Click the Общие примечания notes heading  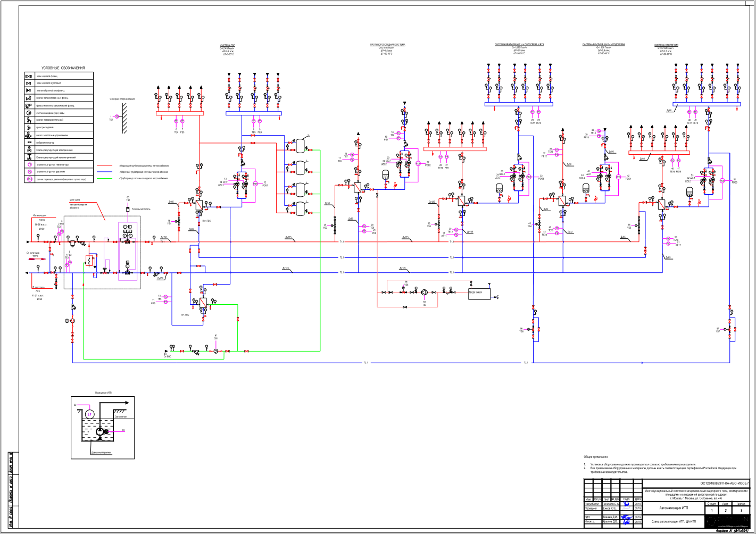[x=595, y=457]
